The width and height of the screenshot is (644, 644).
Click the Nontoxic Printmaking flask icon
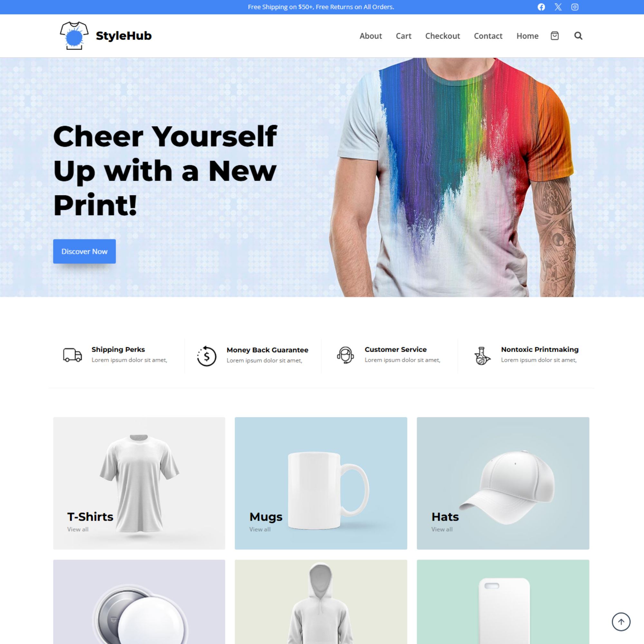[x=482, y=355]
